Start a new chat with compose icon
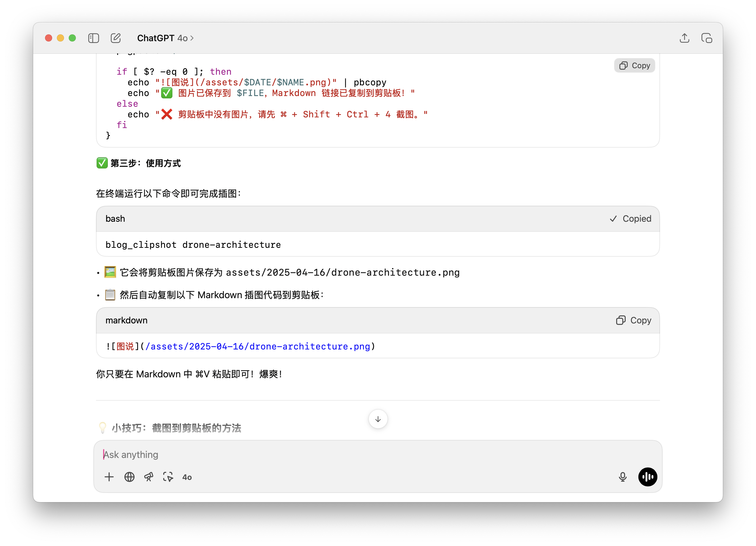The width and height of the screenshot is (756, 546). [x=116, y=38]
